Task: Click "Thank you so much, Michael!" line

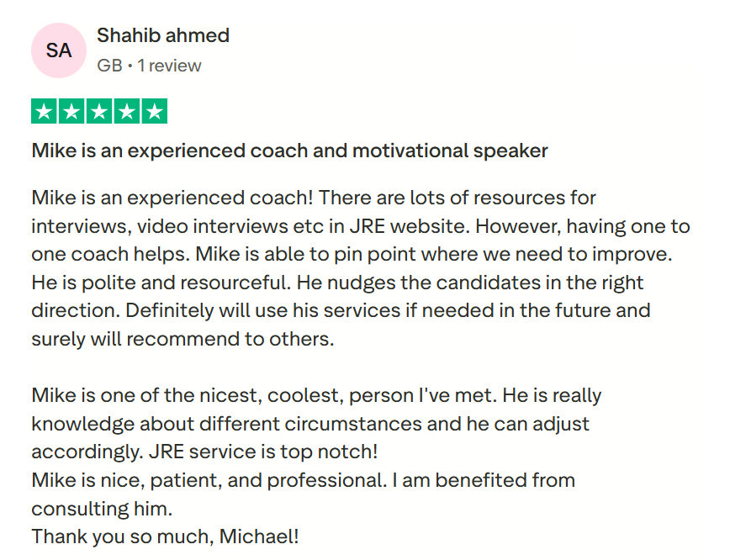Action: coord(165,536)
